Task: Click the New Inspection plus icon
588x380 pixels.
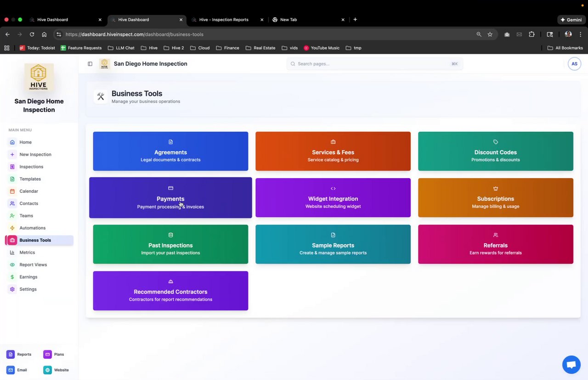Action: click(12, 155)
